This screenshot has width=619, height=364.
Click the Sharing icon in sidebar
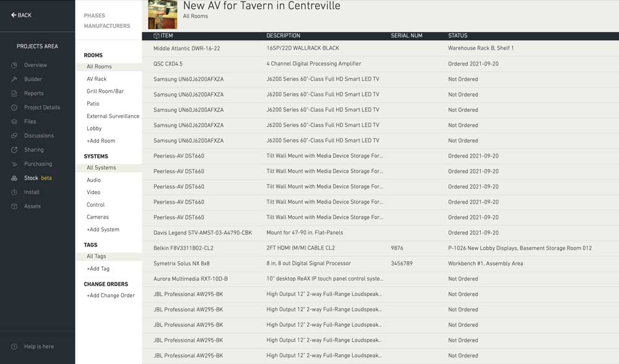[x=14, y=150]
